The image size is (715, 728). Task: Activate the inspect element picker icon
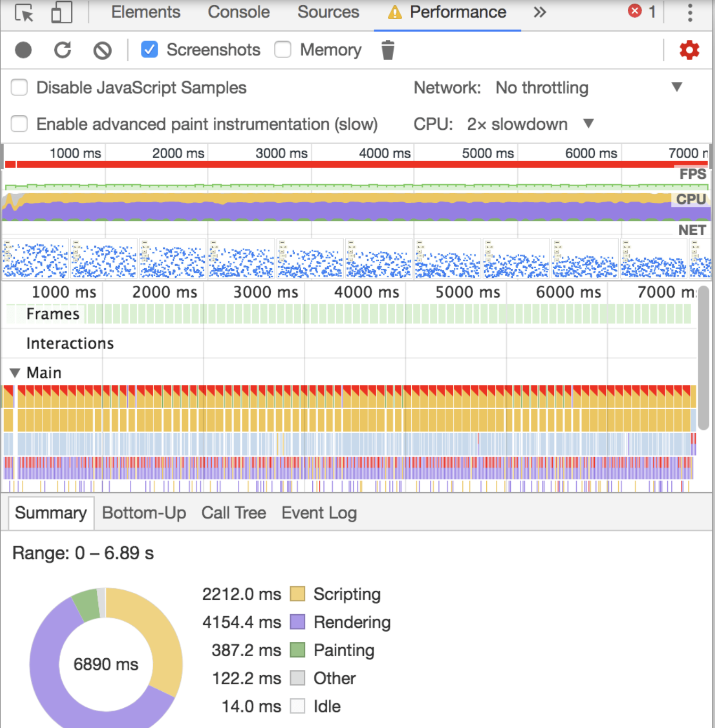(x=24, y=12)
